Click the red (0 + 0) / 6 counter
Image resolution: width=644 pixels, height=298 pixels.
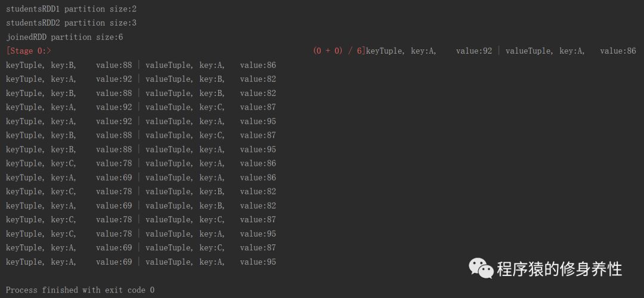(338, 51)
